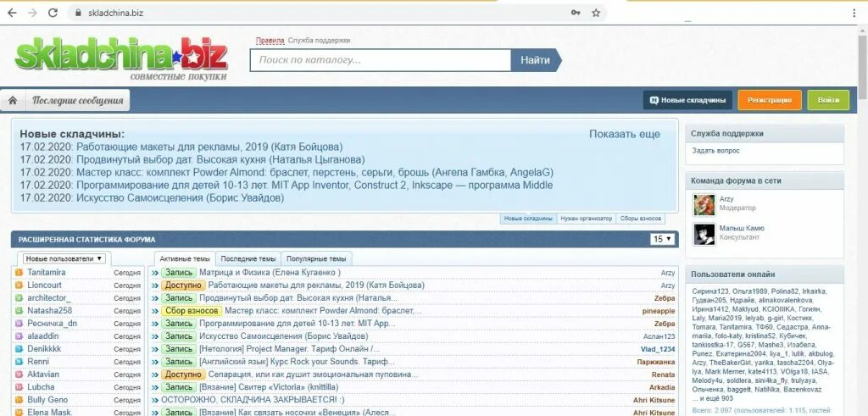Image resolution: width=868 pixels, height=416 pixels.
Task: Select Новые складчины small tab
Action: click(x=528, y=219)
